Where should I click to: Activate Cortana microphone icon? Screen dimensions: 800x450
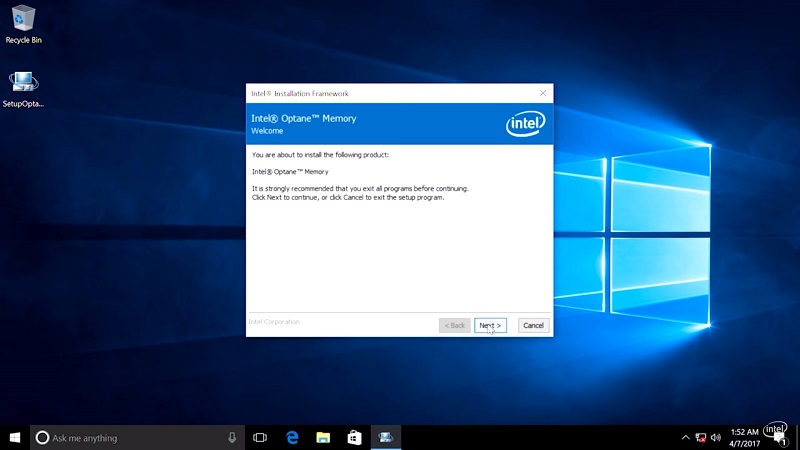tap(232, 438)
